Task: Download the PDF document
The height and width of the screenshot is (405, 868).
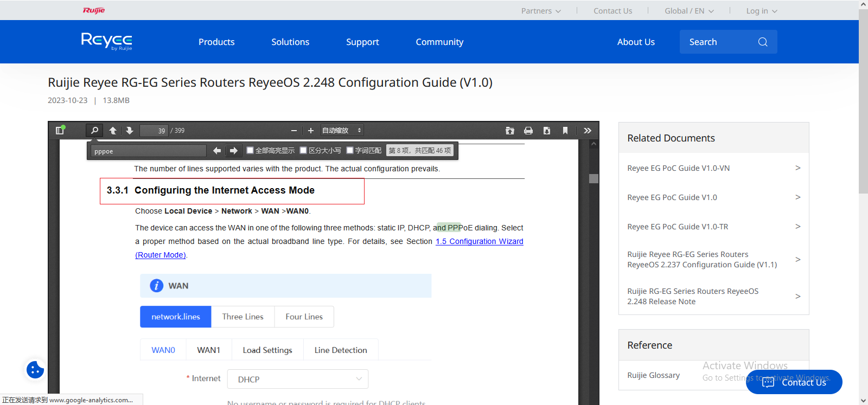Action: click(547, 131)
